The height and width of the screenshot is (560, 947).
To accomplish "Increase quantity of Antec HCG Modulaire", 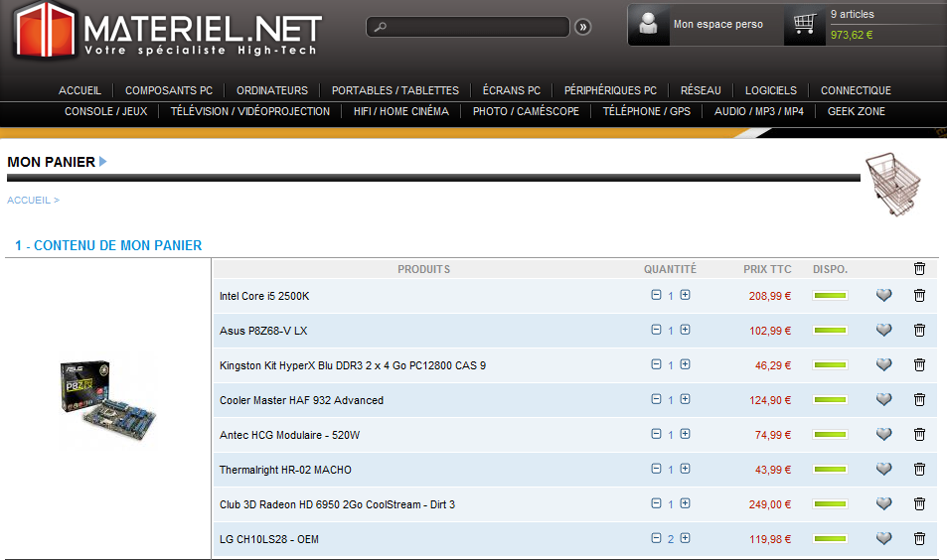I will click(685, 434).
